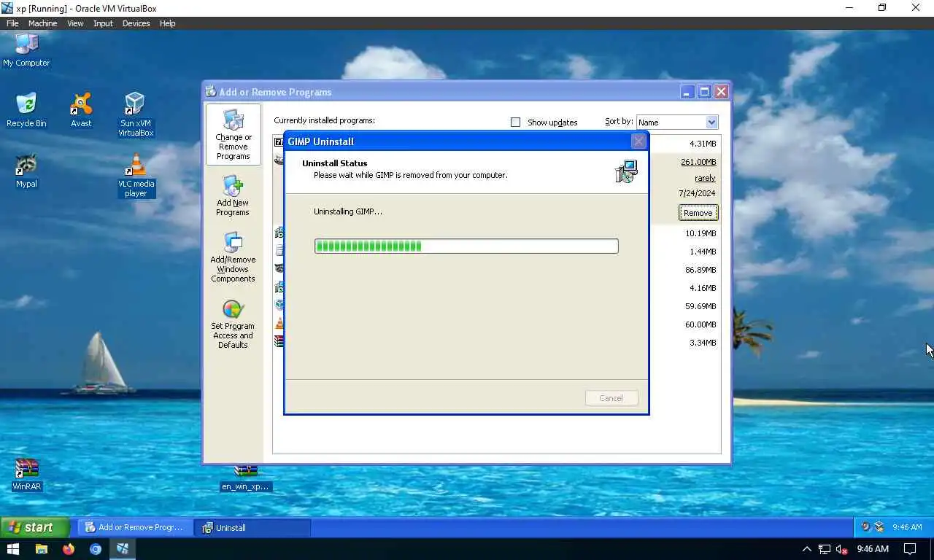Viewport: 934px width, 560px height.
Task: Open host volume muted speaker icon
Action: coord(841,549)
